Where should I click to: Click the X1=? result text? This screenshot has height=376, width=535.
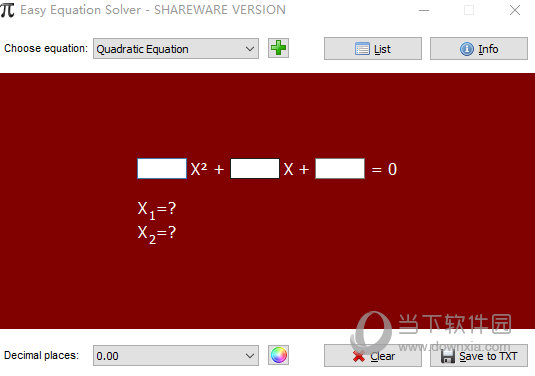(x=157, y=209)
